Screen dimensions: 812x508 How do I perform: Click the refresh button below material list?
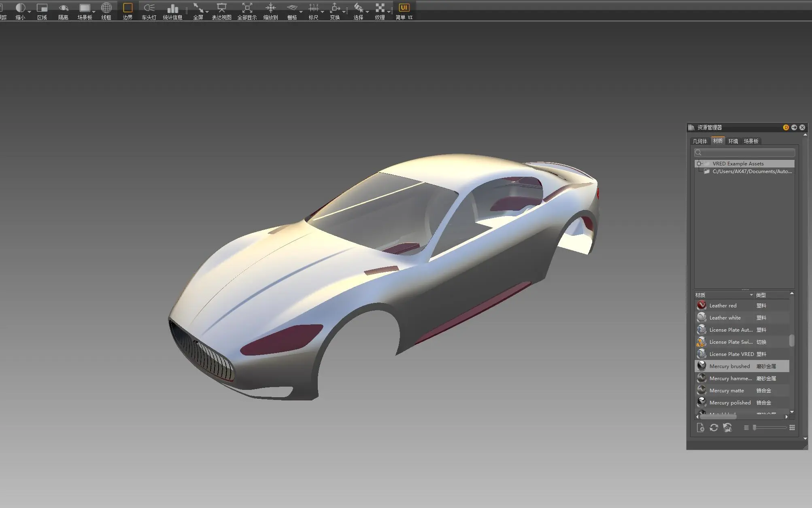tap(714, 428)
